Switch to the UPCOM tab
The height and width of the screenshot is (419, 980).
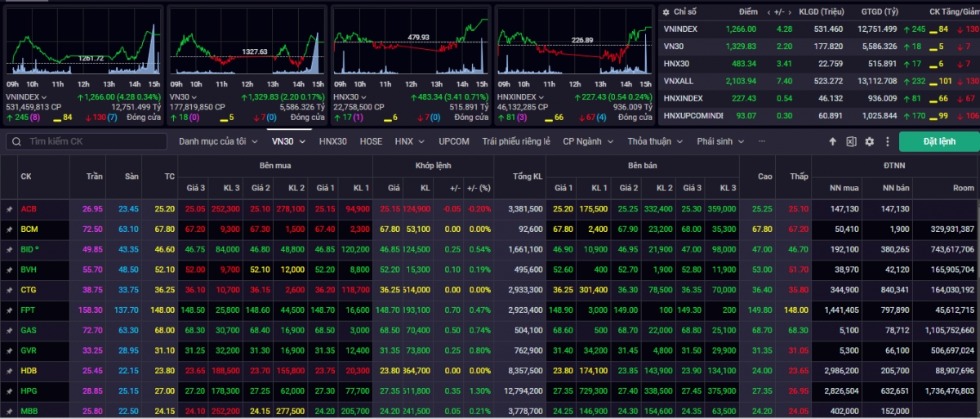click(x=454, y=141)
